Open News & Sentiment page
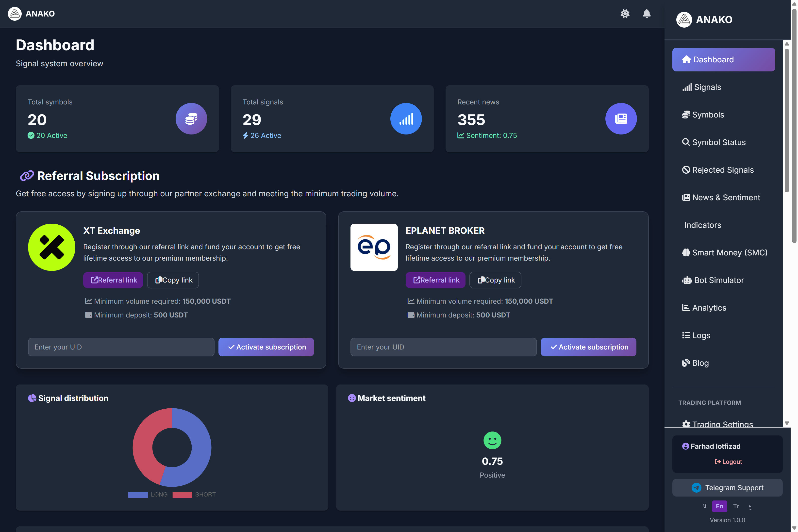 click(724, 198)
